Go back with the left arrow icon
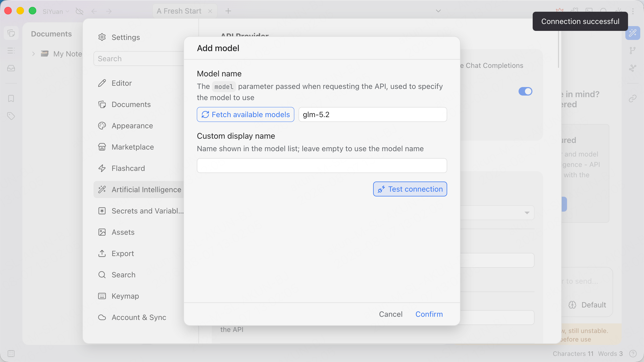Viewport: 644px width, 362px height. coord(94,11)
